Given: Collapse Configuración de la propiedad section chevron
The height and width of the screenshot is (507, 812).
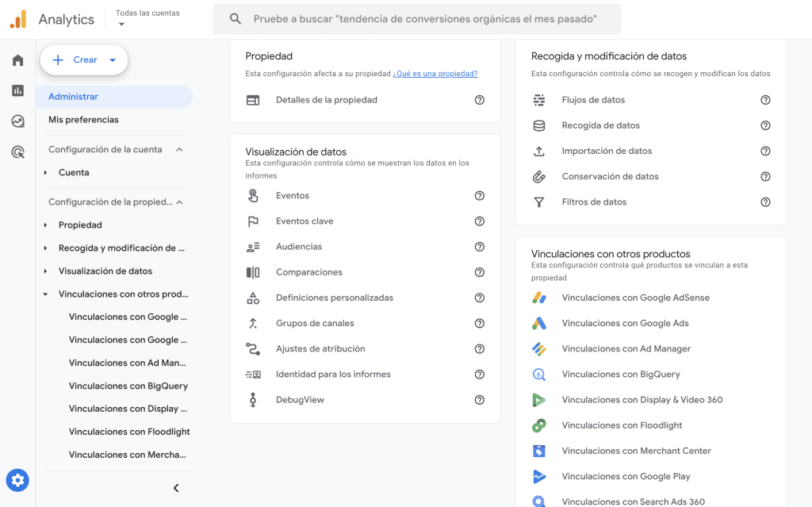Looking at the screenshot, I should click(x=179, y=202).
